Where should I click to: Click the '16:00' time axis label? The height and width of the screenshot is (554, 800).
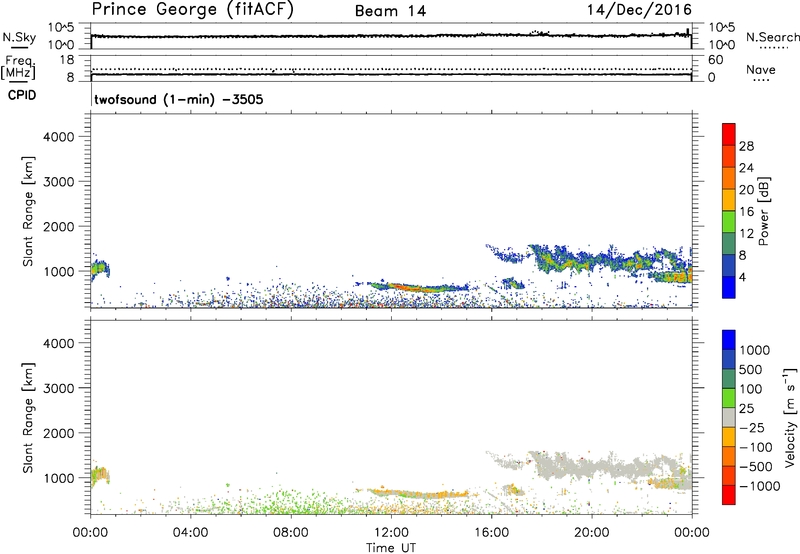coord(491,533)
